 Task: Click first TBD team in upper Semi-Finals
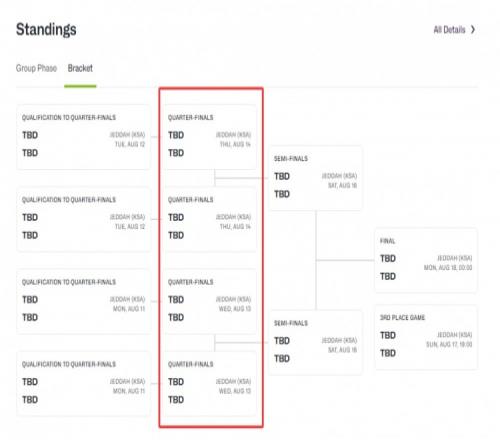pos(282,176)
